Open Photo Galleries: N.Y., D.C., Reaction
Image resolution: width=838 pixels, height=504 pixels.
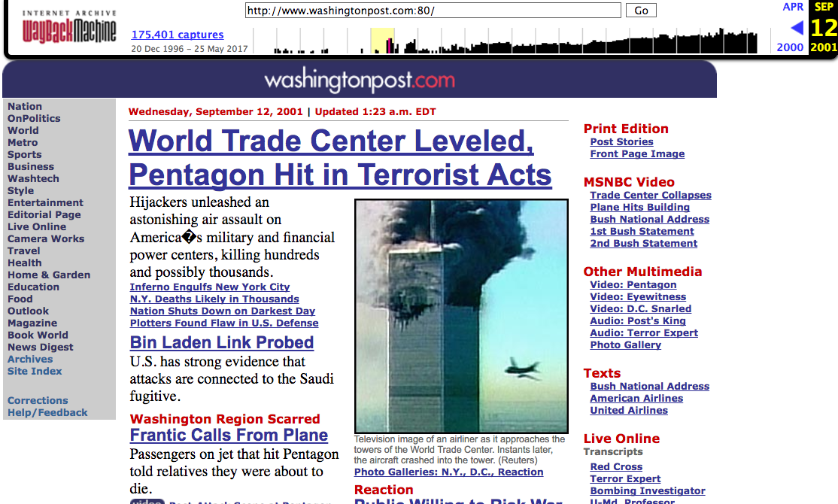448,472
